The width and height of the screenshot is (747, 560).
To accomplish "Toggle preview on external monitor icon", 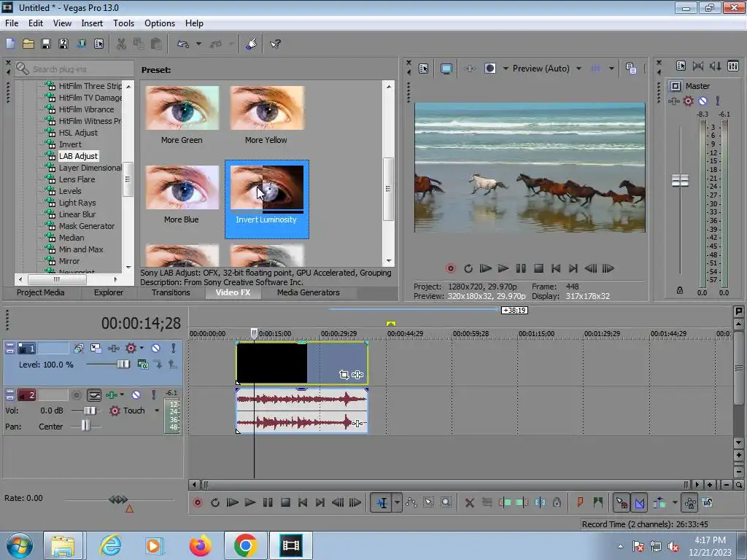I will [446, 69].
